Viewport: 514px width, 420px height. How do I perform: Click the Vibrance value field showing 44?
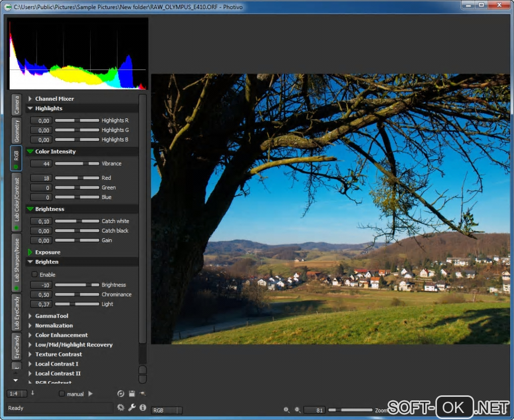(x=41, y=164)
